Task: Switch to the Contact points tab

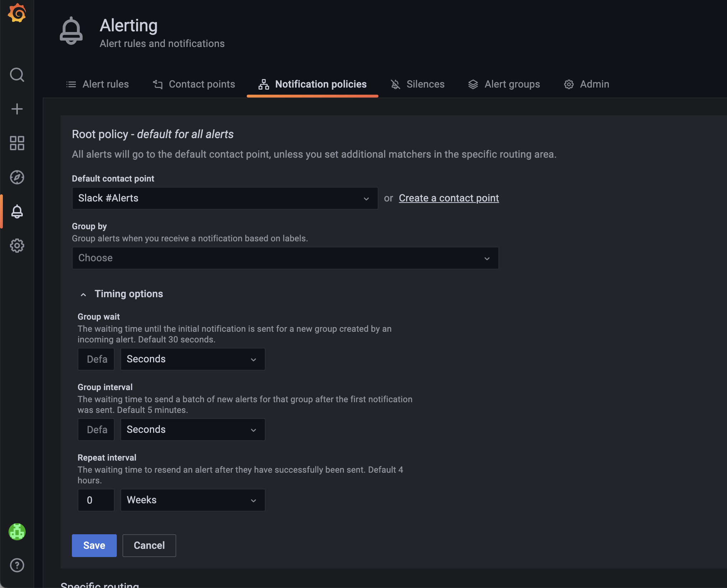Action: (x=202, y=84)
